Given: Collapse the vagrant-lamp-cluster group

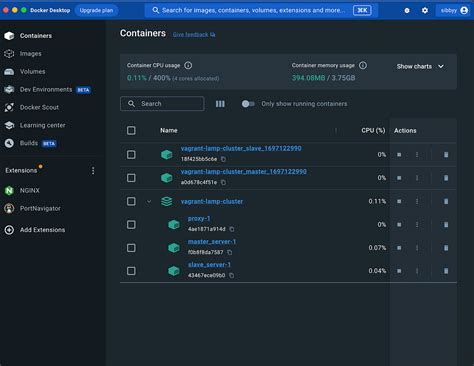Looking at the screenshot, I should coord(149,201).
